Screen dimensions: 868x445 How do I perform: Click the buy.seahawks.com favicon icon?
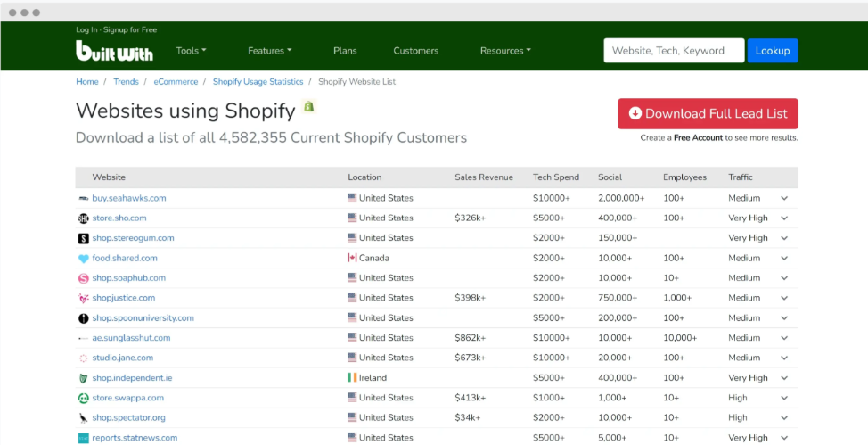(x=84, y=198)
